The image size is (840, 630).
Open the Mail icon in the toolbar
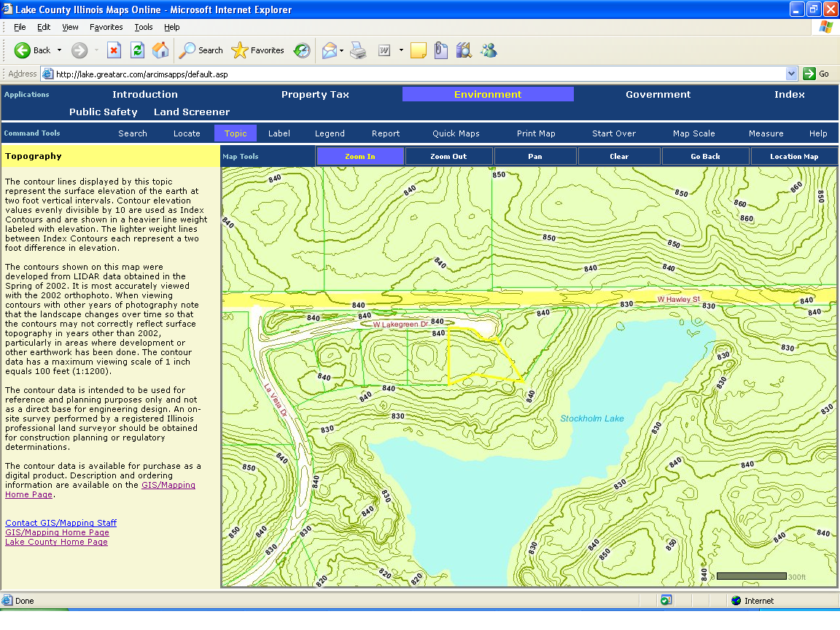(x=329, y=50)
